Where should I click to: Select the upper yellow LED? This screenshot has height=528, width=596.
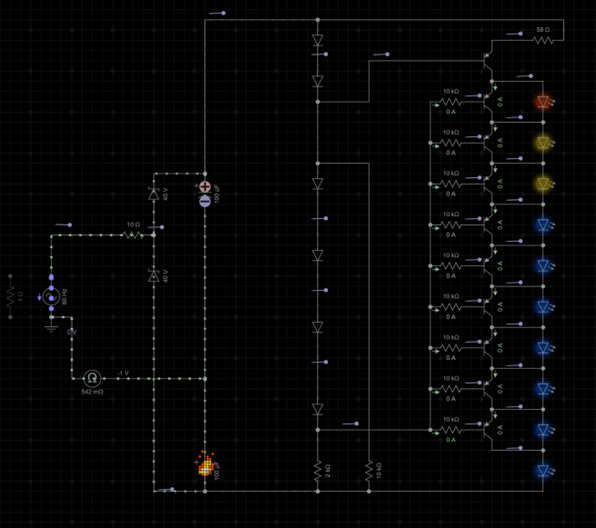click(x=544, y=143)
